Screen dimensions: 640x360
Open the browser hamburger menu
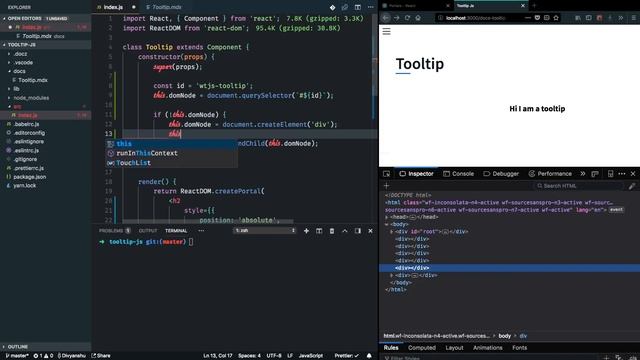click(633, 18)
